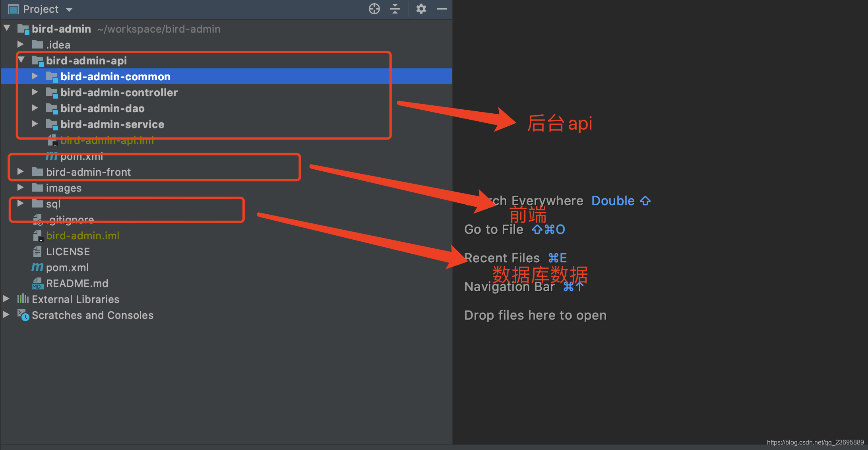This screenshot has width=868, height=450.
Task: Expand the .idea folder
Action: pos(21,44)
